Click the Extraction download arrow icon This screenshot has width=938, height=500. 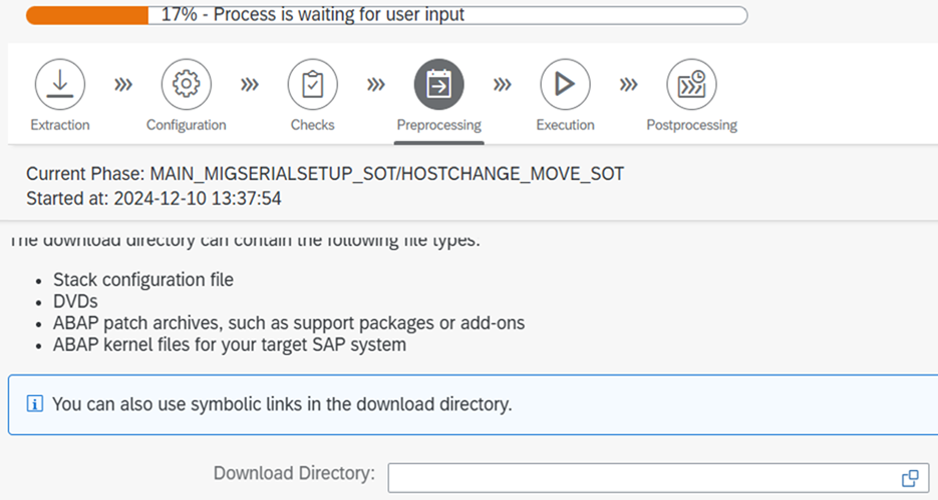point(60,84)
